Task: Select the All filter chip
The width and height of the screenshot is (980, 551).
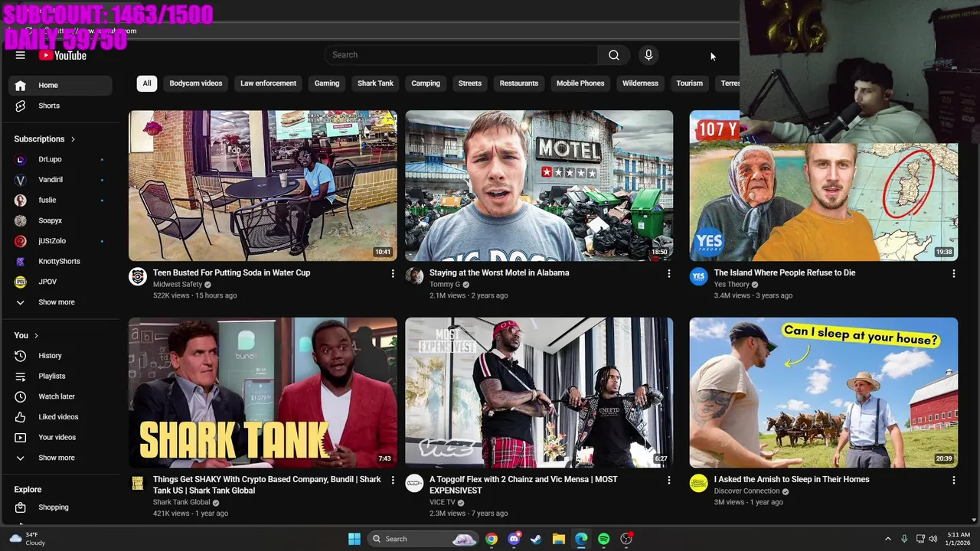Action: click(147, 83)
